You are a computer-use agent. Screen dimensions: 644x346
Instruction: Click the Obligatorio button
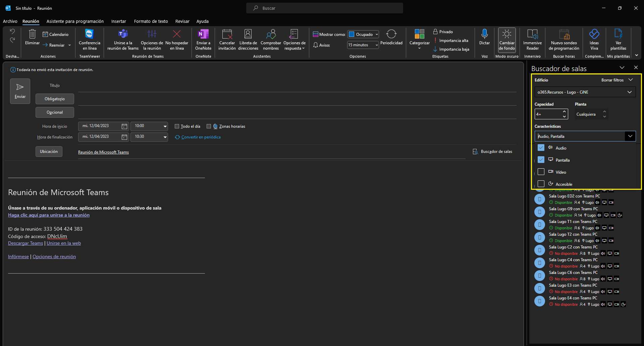[x=55, y=99]
